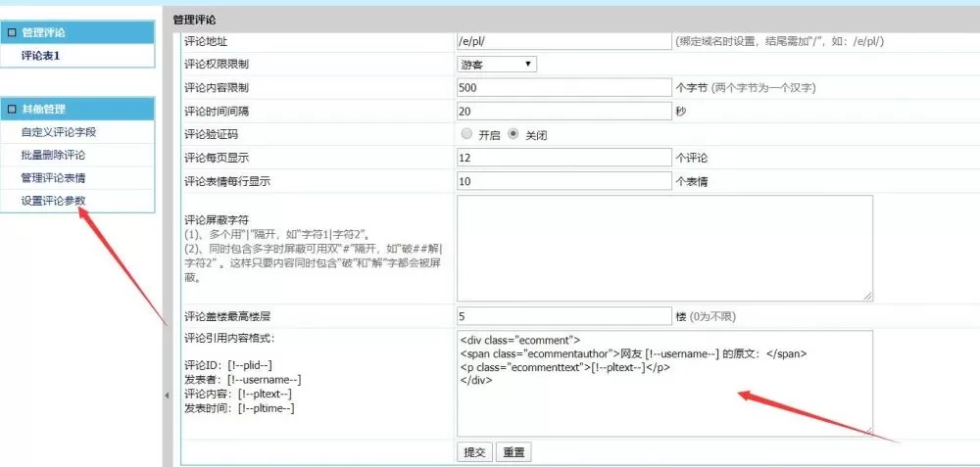The image size is (980, 467).
Task: Select 关闭 radio for 评论验证码
Action: [514, 133]
